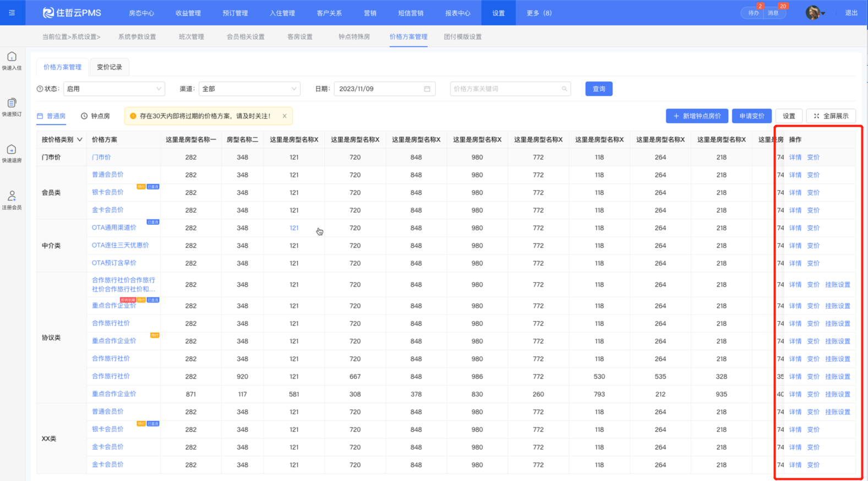Viewport: 868px width, 481px height.
Task: Switch to 变价记录 tab
Action: click(110, 67)
